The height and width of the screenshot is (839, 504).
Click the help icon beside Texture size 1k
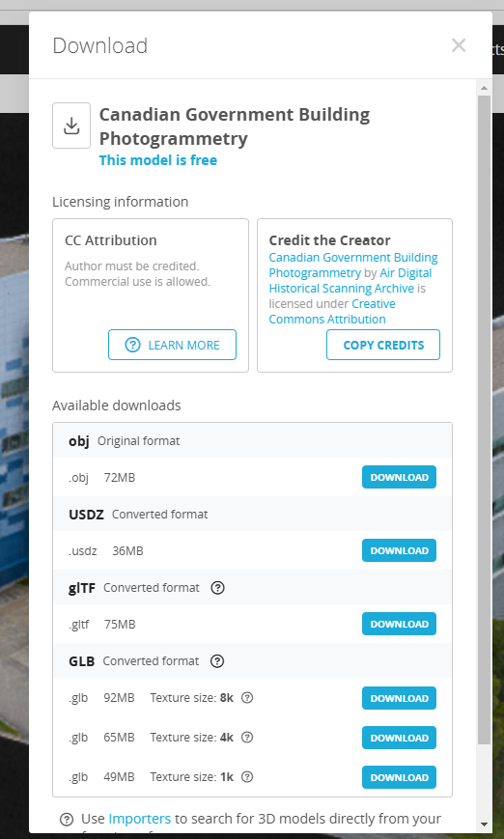point(247,777)
